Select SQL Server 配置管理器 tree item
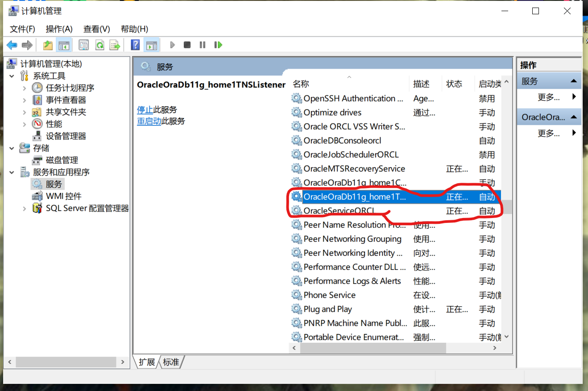 [87, 208]
